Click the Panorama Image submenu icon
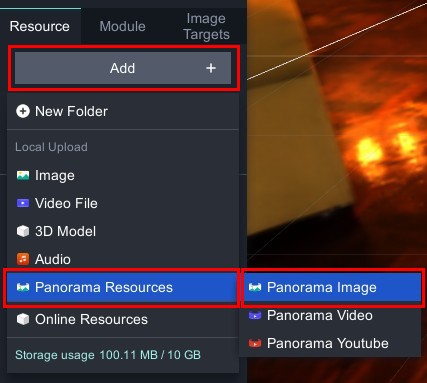The height and width of the screenshot is (383, 427). click(x=255, y=287)
